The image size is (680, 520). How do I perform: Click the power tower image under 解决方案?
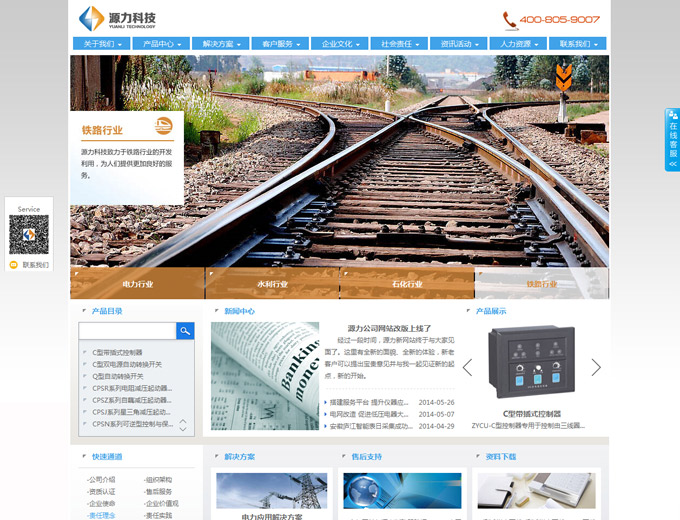tap(271, 491)
